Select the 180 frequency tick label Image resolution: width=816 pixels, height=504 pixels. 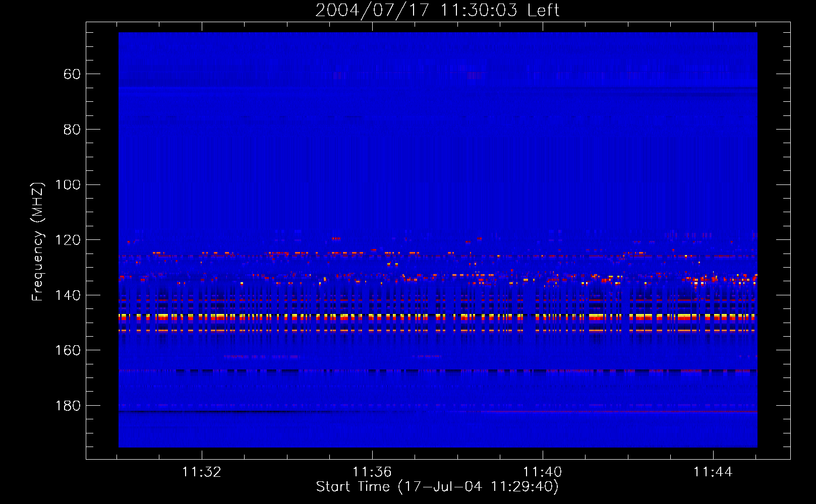[68, 406]
